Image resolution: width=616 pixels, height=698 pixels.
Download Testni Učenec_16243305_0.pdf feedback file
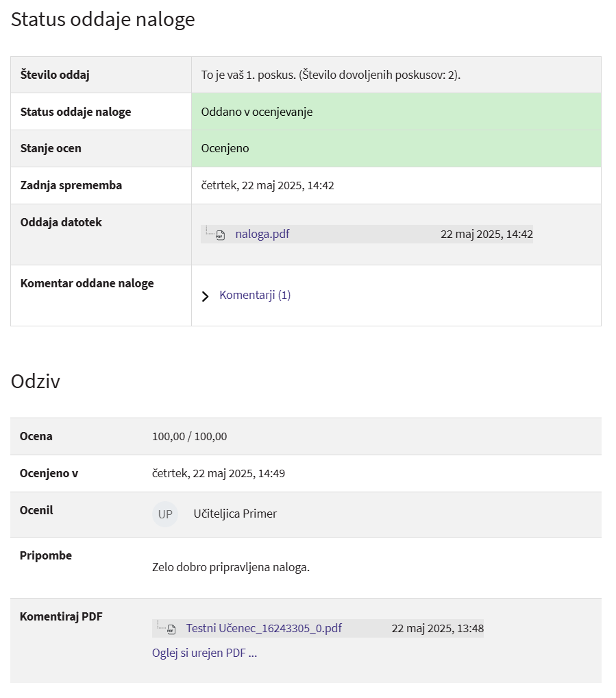click(264, 629)
